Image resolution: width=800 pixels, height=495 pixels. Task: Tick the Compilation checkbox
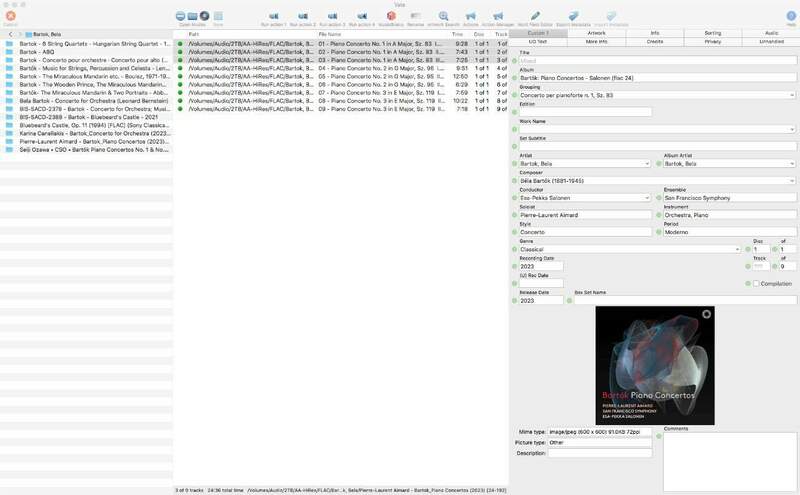(x=756, y=283)
